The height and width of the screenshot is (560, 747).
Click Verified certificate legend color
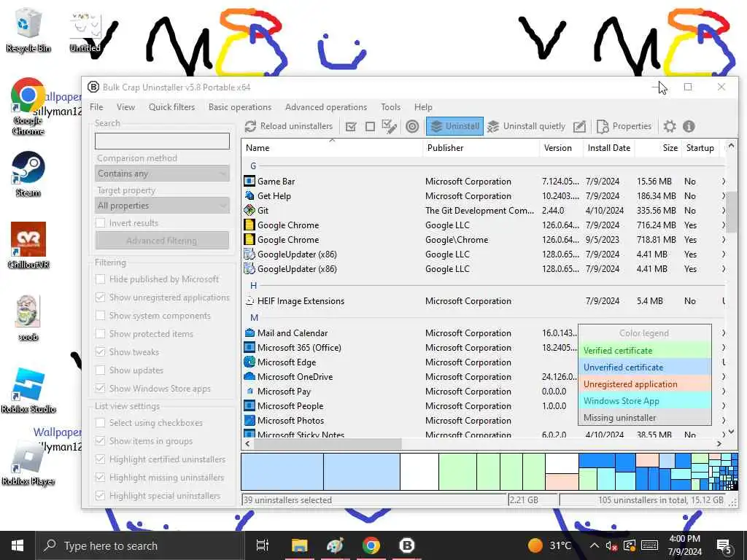pos(645,351)
